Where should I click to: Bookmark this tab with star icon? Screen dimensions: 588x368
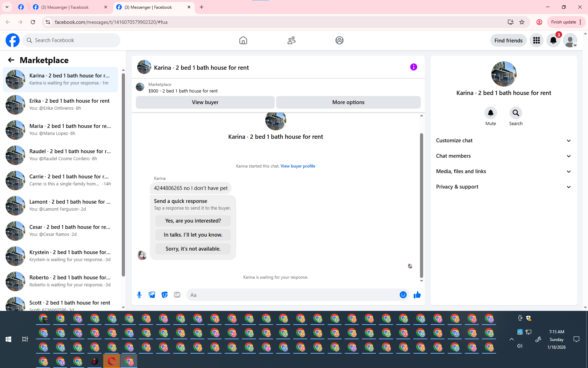[x=522, y=22]
